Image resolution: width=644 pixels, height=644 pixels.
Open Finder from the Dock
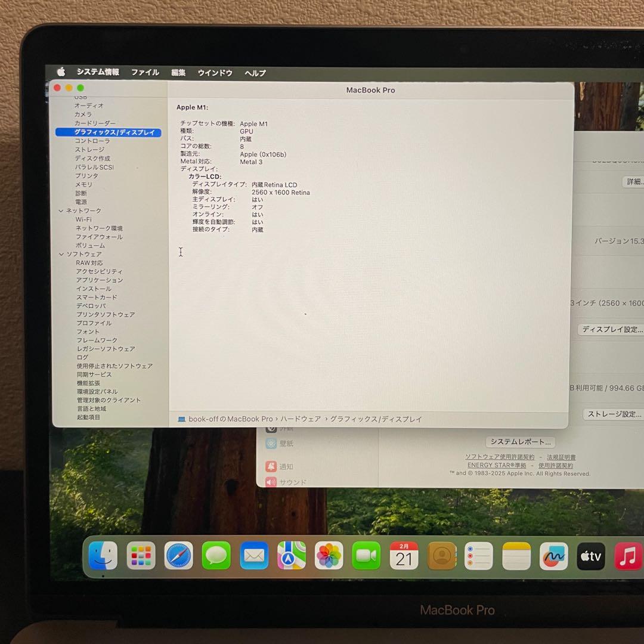click(103, 556)
